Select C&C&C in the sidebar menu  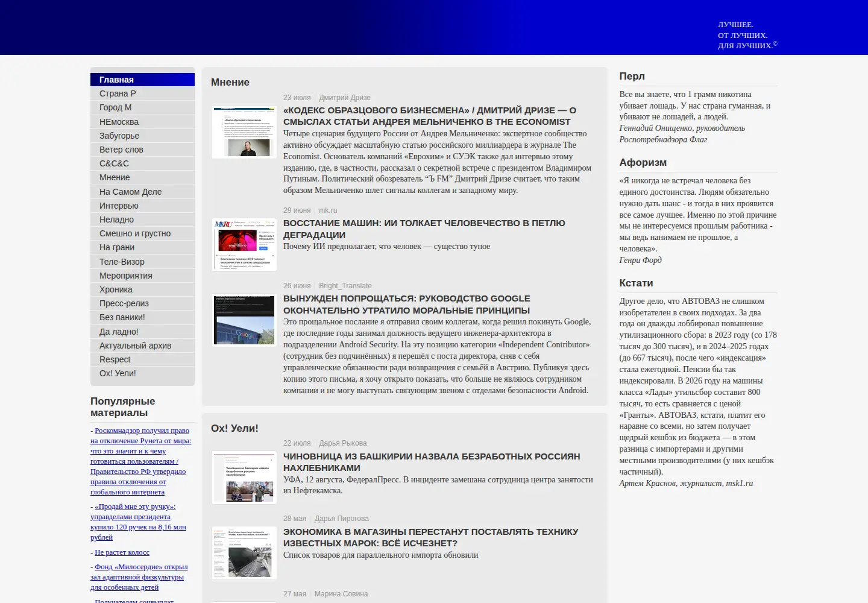[x=142, y=163]
